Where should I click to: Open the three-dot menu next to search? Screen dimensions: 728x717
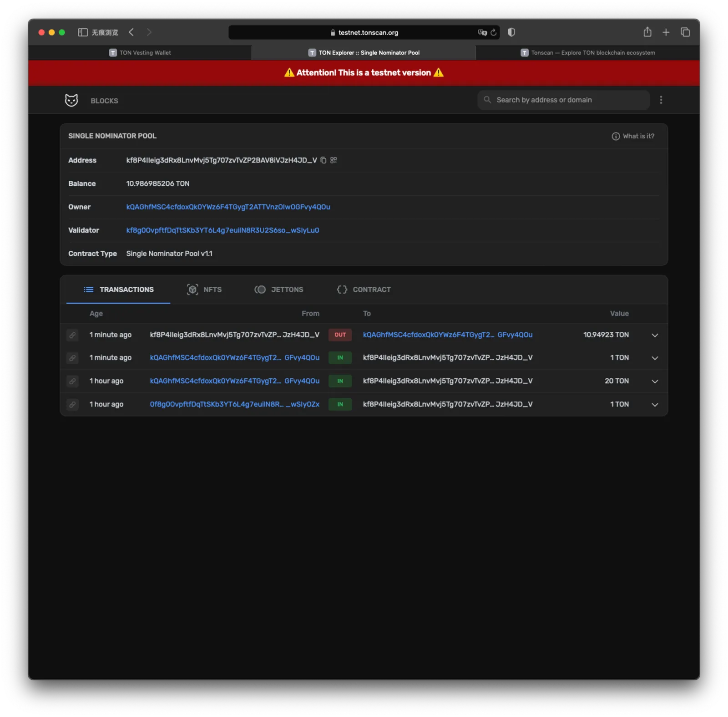(661, 100)
